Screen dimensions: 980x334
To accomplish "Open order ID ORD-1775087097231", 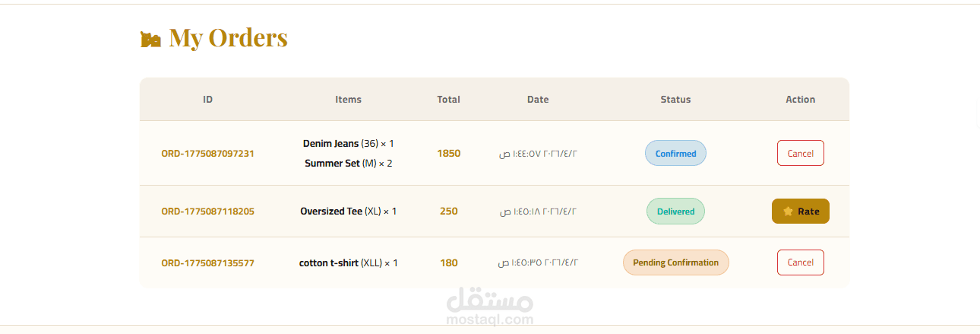I will pyautogui.click(x=207, y=153).
